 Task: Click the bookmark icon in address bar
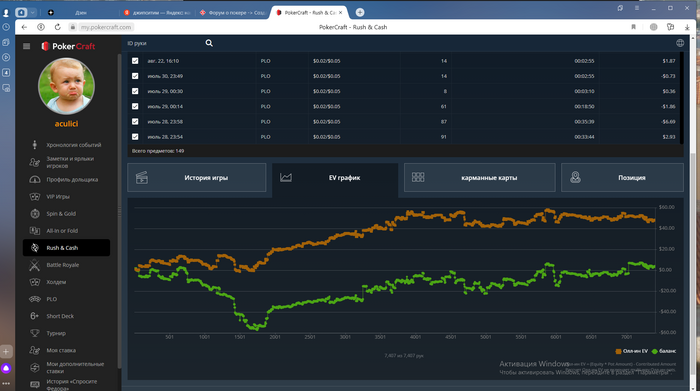point(633,27)
